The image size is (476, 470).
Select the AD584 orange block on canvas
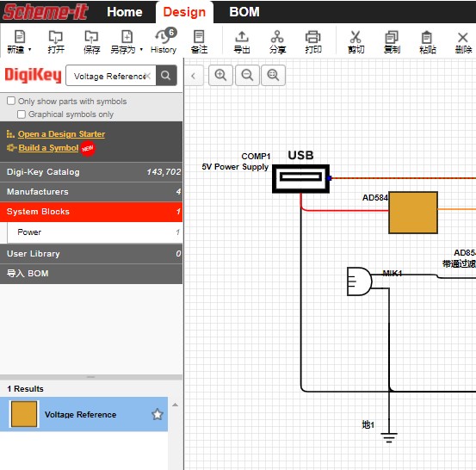click(x=413, y=213)
